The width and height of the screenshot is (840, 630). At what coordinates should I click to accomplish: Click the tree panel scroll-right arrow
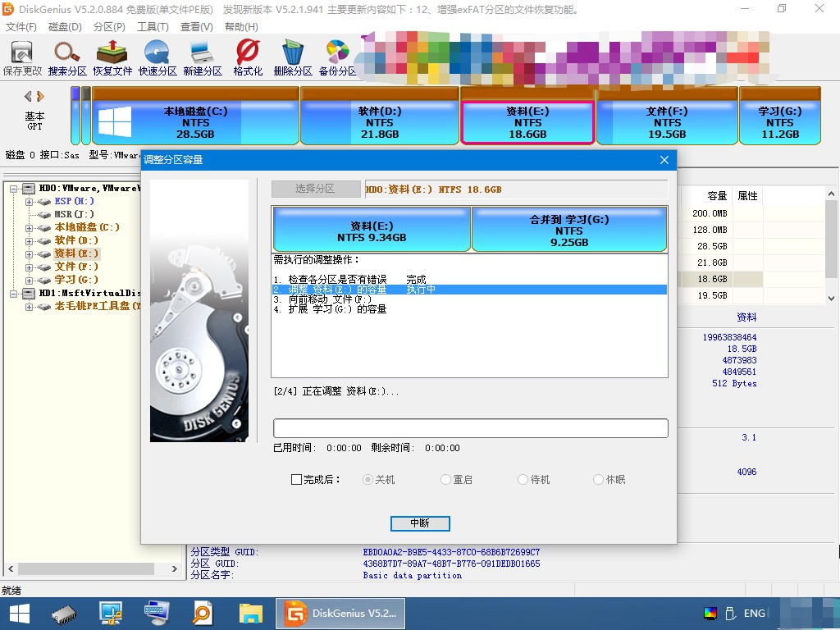coord(175,568)
